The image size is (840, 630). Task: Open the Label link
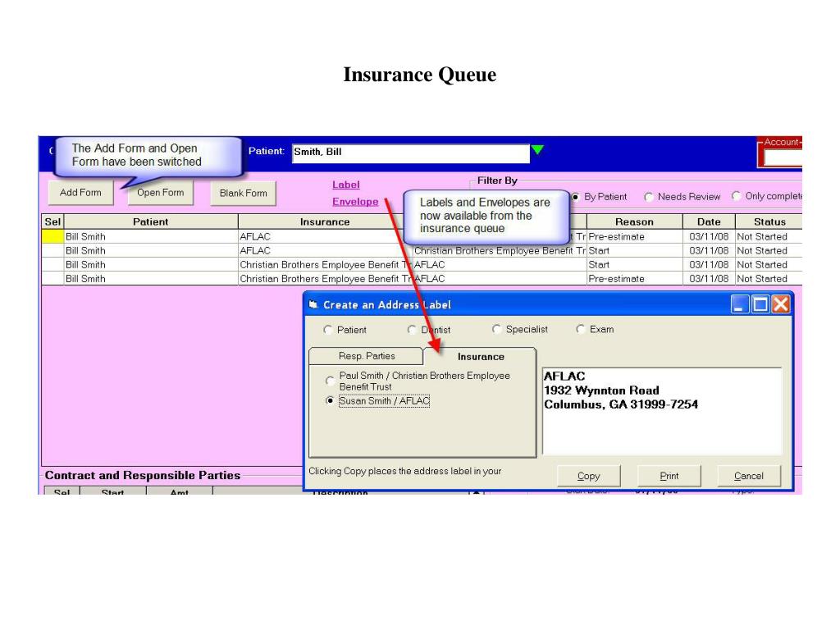(x=345, y=185)
